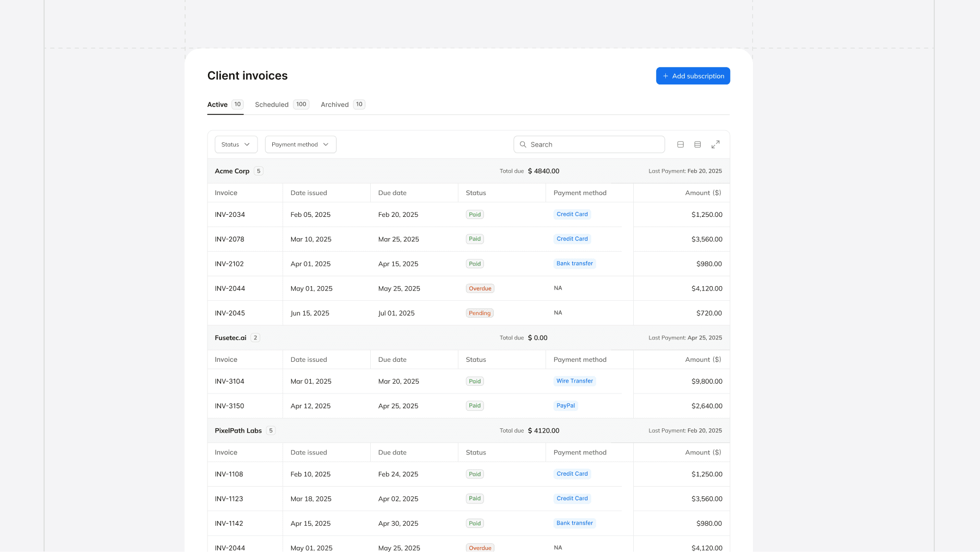Screen dimensions: 980x552
Task: Click the dense rows view icon
Action: pyautogui.click(x=697, y=144)
